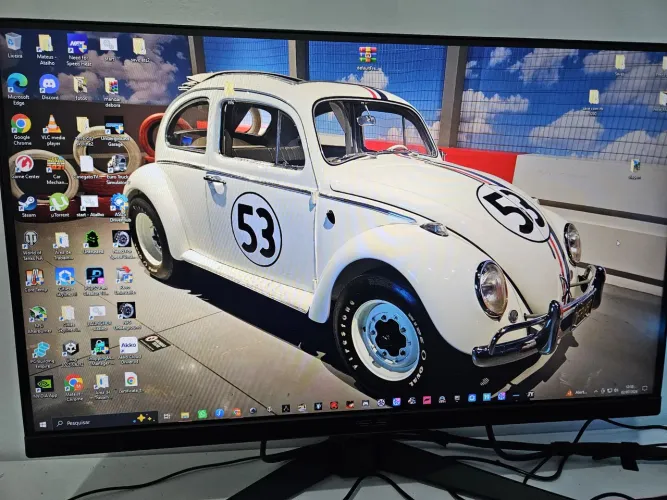
Task: Open WhatsApp from the taskbar
Action: tap(202, 414)
